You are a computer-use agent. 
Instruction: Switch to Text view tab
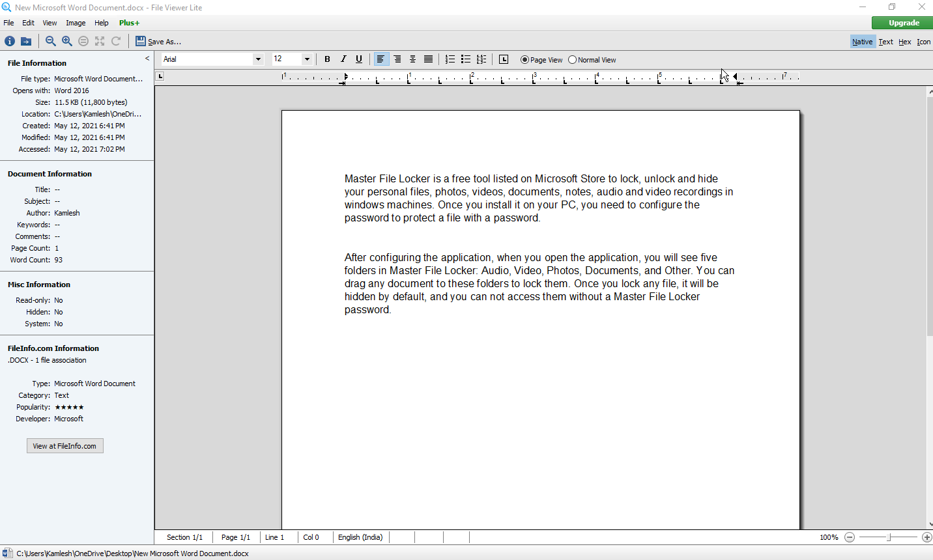(885, 42)
